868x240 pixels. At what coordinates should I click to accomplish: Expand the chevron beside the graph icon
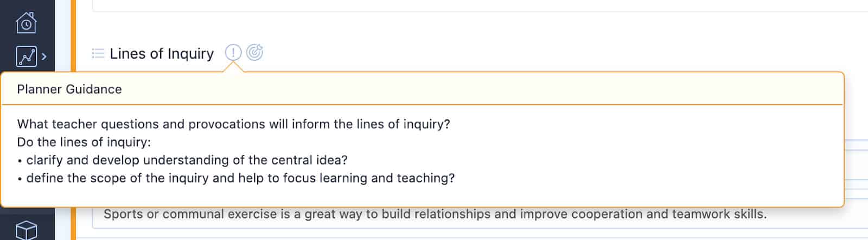coord(44,56)
